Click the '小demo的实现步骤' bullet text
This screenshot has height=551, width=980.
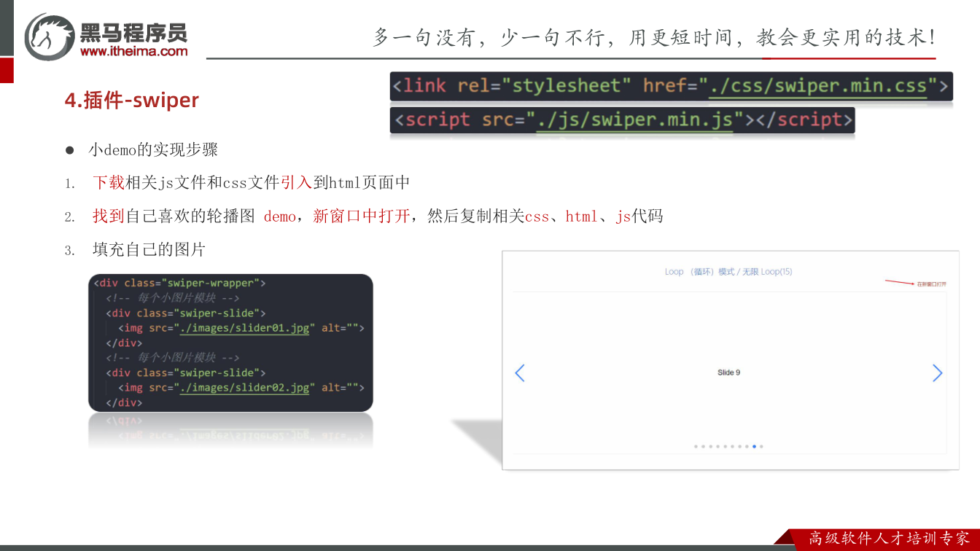[153, 150]
